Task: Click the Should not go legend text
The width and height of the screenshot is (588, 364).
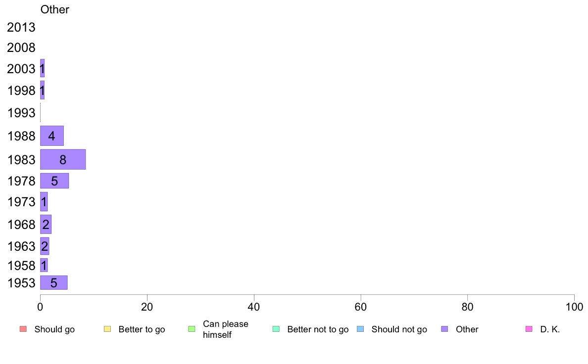Action: pyautogui.click(x=399, y=329)
